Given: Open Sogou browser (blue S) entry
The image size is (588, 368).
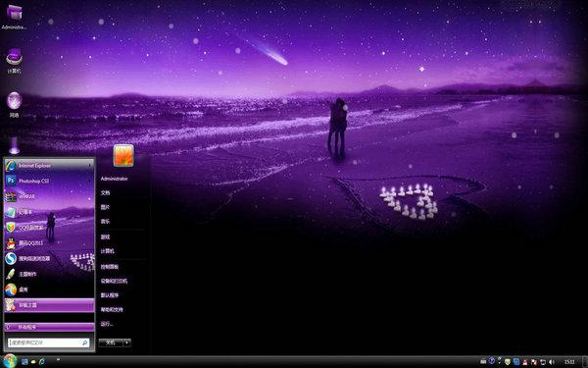Looking at the screenshot, I should tap(49, 258).
